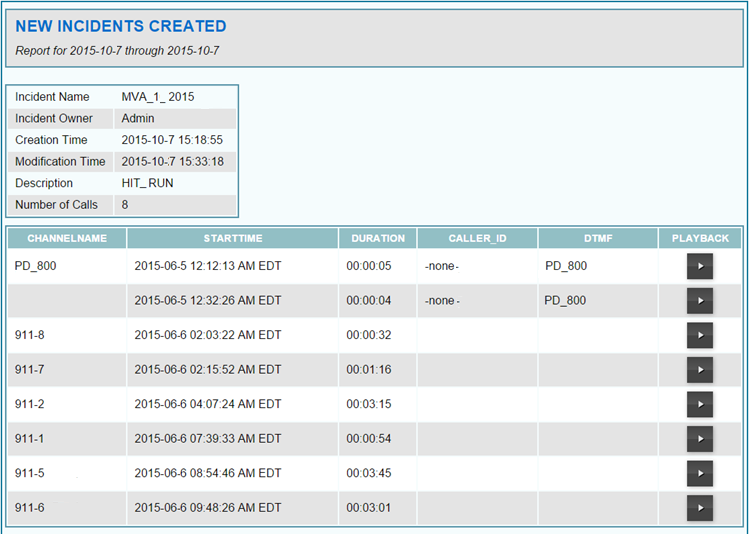Play the 911-7 channel recording
Screen dimensions: 749x534
tap(700, 370)
